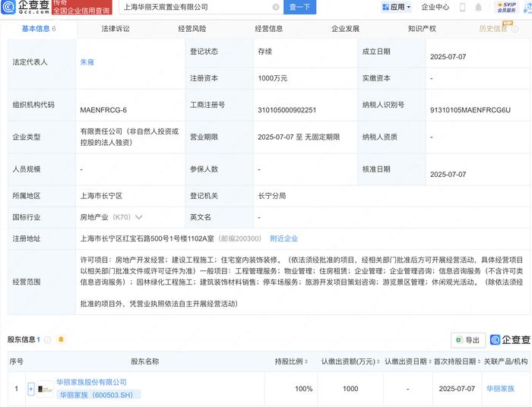
Task: Select business term 2025-07-07 至 无固定期限
Action: coord(299,137)
